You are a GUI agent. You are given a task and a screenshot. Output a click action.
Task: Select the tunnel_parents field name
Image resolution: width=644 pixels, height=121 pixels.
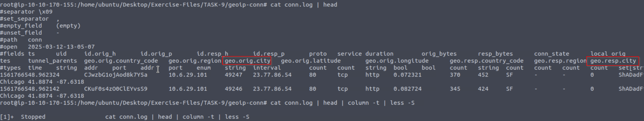pos(53,61)
